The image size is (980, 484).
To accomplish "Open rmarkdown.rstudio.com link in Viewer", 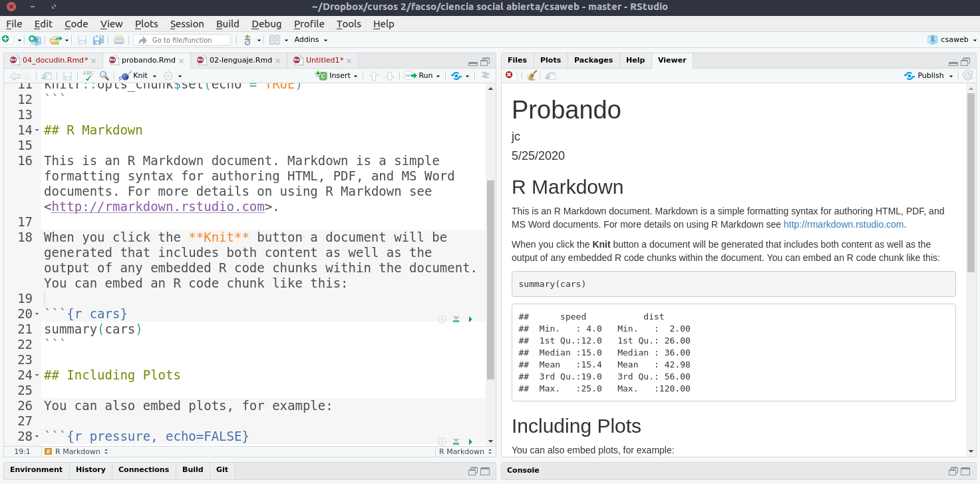I will coord(843,224).
